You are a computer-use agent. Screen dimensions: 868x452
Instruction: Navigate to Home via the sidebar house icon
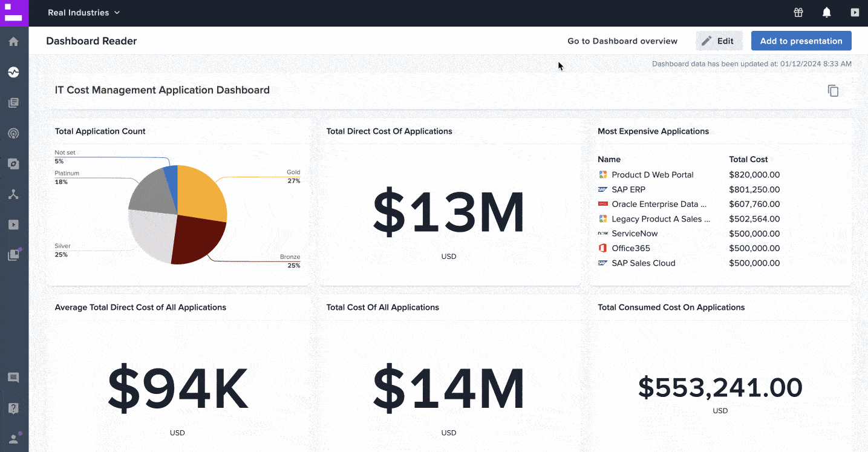coord(13,41)
